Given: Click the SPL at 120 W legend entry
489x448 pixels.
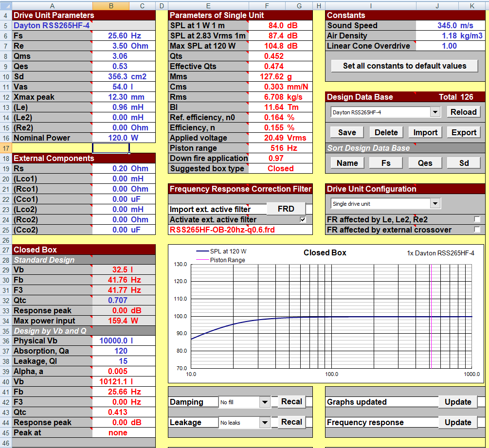Looking at the screenshot, I should (221, 251).
